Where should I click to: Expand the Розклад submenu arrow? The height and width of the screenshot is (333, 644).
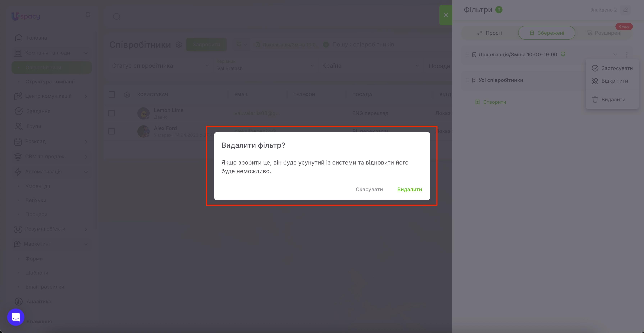point(86,142)
